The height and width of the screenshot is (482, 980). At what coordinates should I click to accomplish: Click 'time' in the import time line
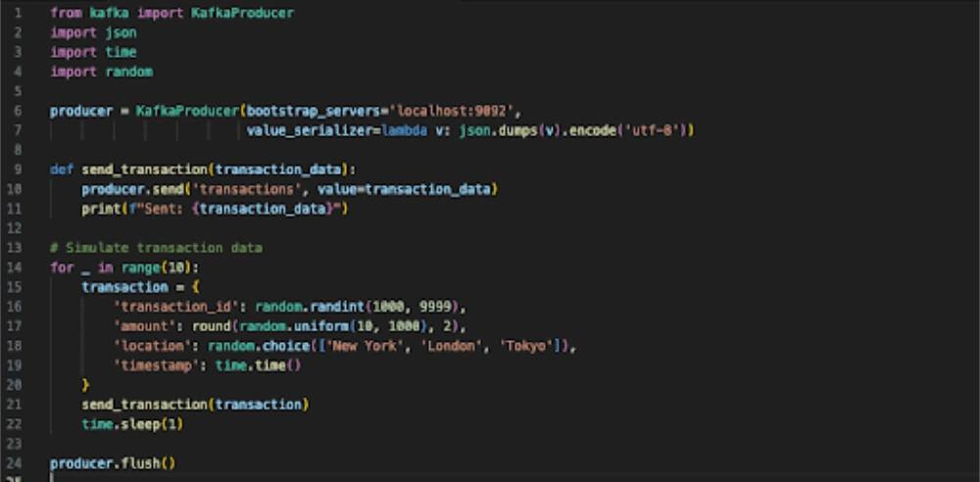pos(122,52)
